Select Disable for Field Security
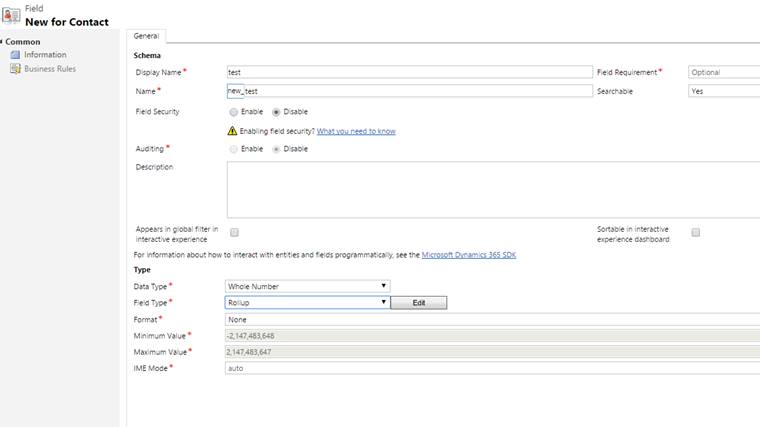 coord(276,112)
